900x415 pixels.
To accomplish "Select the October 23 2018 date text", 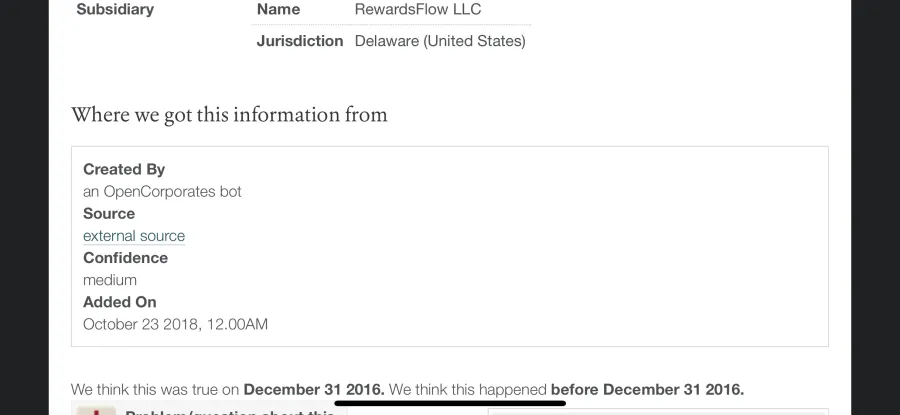I will pos(175,324).
